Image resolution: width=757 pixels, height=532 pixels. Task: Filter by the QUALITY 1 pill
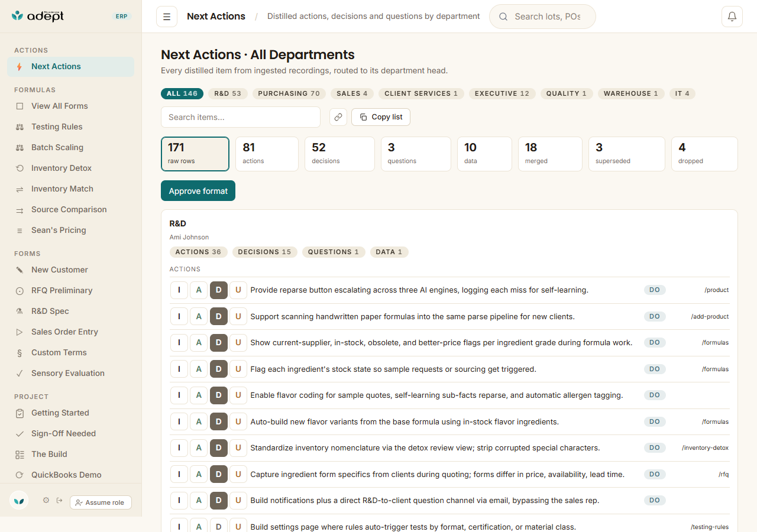tap(567, 93)
